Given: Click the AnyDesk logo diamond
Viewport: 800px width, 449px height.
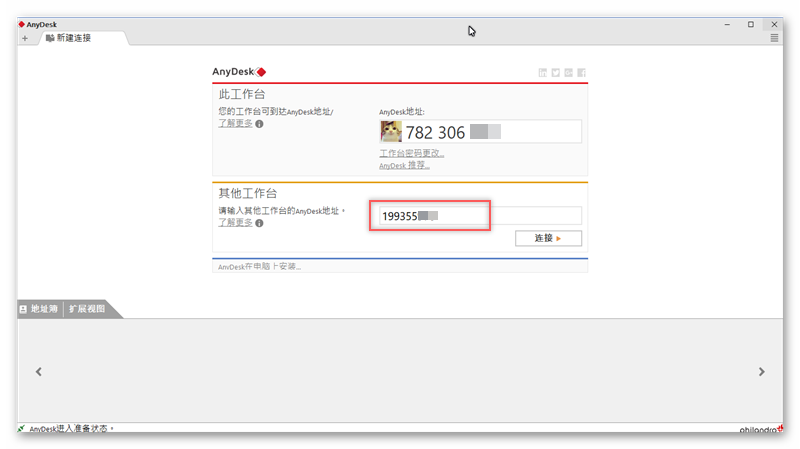Looking at the screenshot, I should (x=261, y=72).
